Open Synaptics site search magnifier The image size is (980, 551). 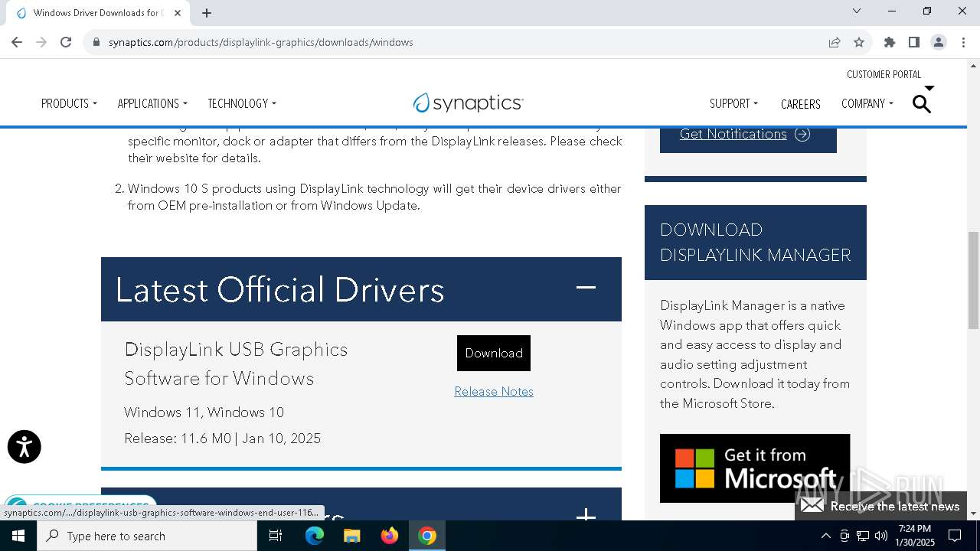[922, 104]
